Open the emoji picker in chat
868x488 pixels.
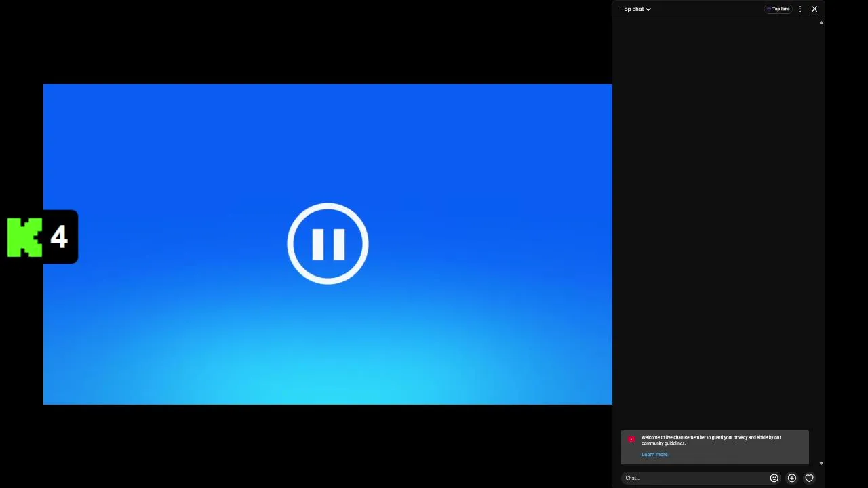pyautogui.click(x=774, y=478)
